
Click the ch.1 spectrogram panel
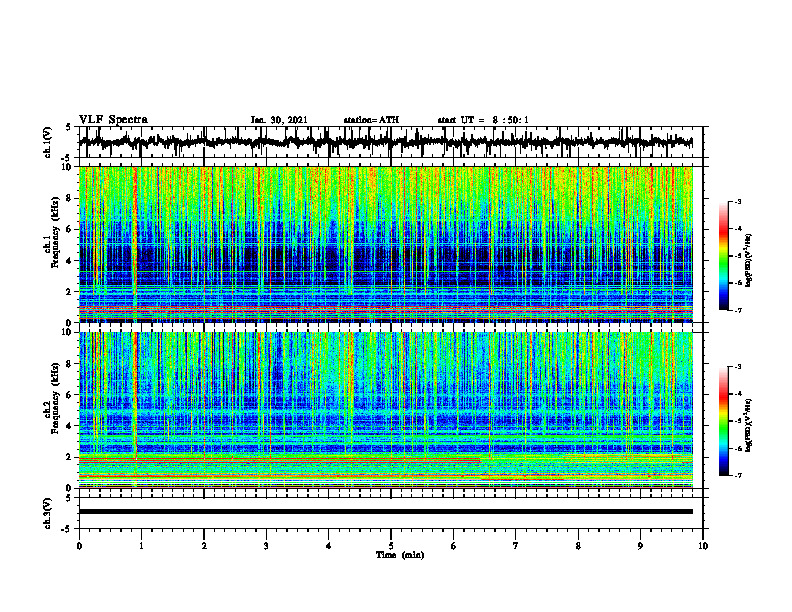click(385, 244)
